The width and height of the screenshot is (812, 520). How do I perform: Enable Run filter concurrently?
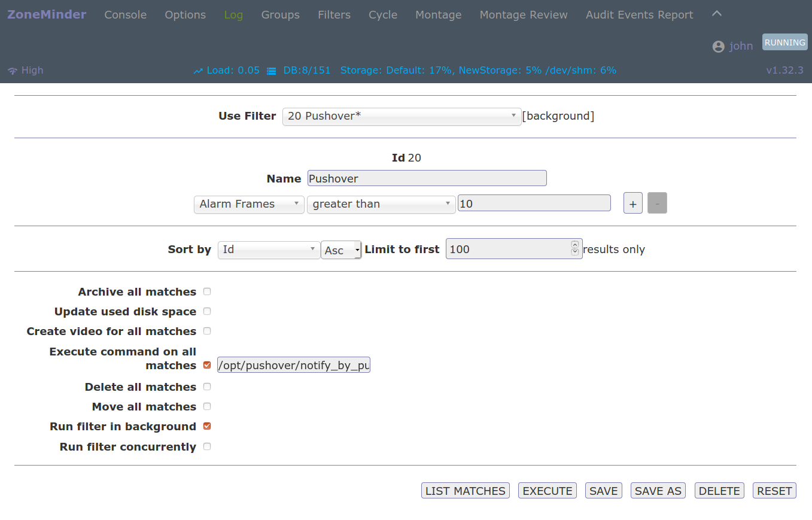click(207, 446)
